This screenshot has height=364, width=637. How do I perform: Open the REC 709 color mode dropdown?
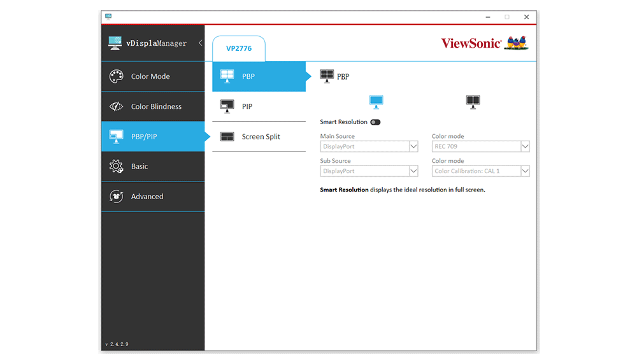click(x=480, y=146)
